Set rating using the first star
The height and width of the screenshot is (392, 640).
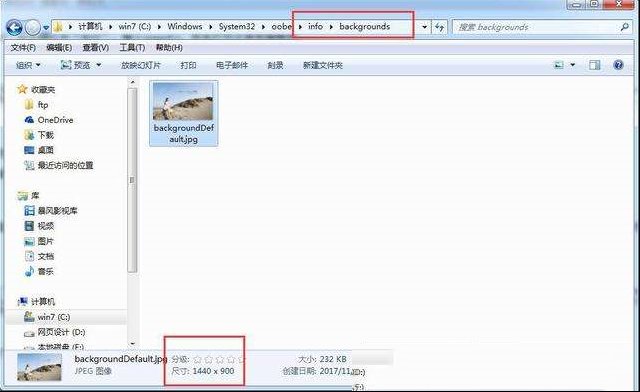[x=198, y=359]
